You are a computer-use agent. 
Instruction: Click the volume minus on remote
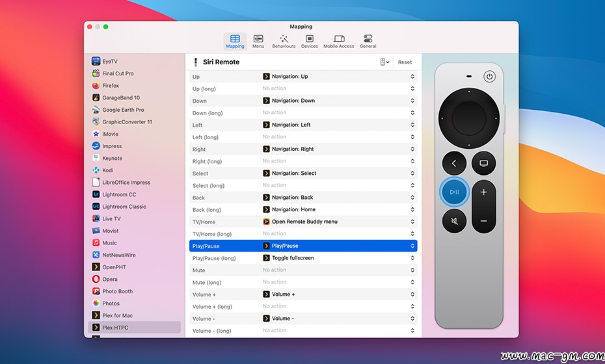483,221
